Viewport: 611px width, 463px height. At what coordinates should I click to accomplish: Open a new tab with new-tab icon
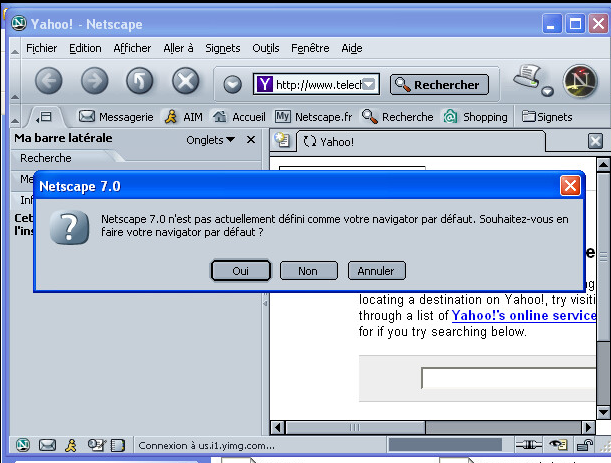pyautogui.click(x=281, y=140)
